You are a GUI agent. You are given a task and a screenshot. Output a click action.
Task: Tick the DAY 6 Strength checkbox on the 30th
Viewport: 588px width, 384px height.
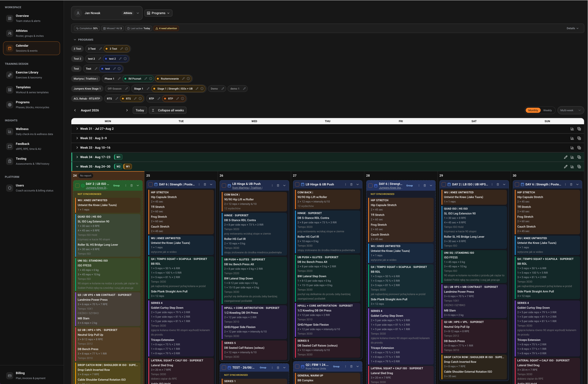pyautogui.click(x=517, y=185)
